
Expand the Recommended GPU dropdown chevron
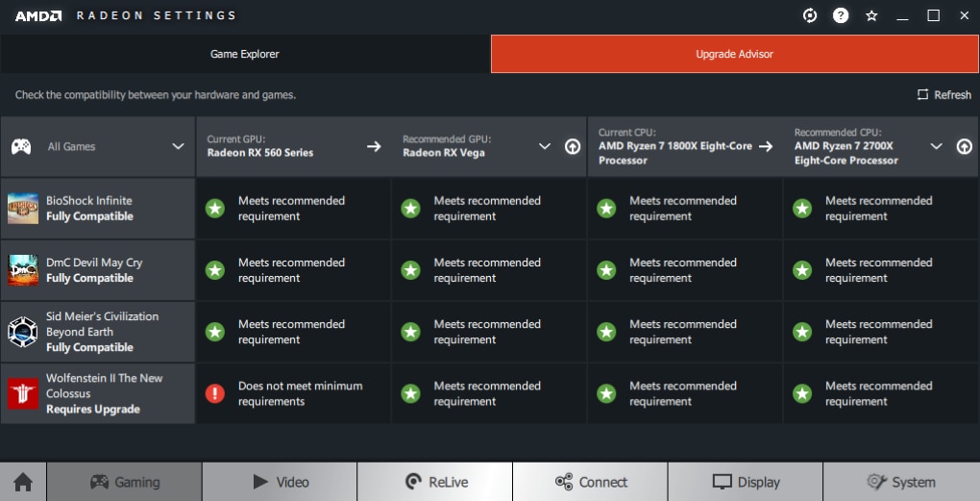tap(545, 146)
